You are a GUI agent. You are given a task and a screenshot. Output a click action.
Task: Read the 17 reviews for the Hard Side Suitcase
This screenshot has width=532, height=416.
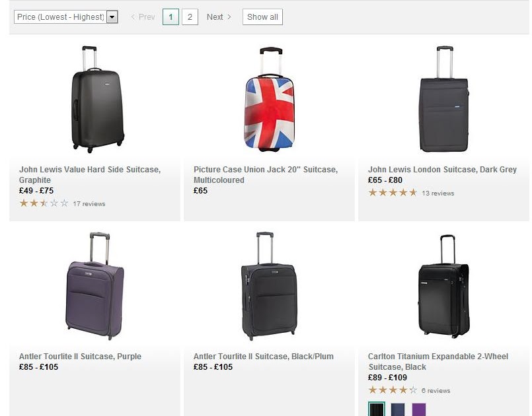click(89, 204)
